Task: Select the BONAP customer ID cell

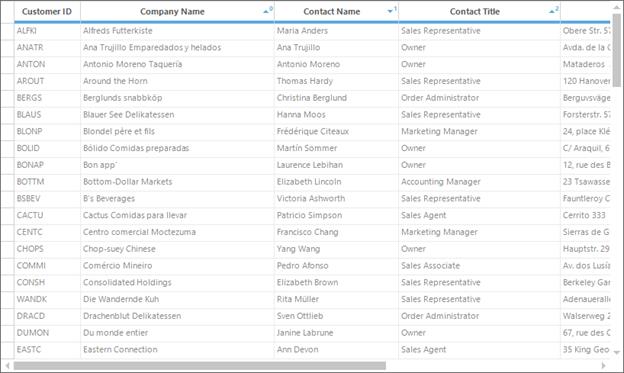Action: tap(47, 165)
